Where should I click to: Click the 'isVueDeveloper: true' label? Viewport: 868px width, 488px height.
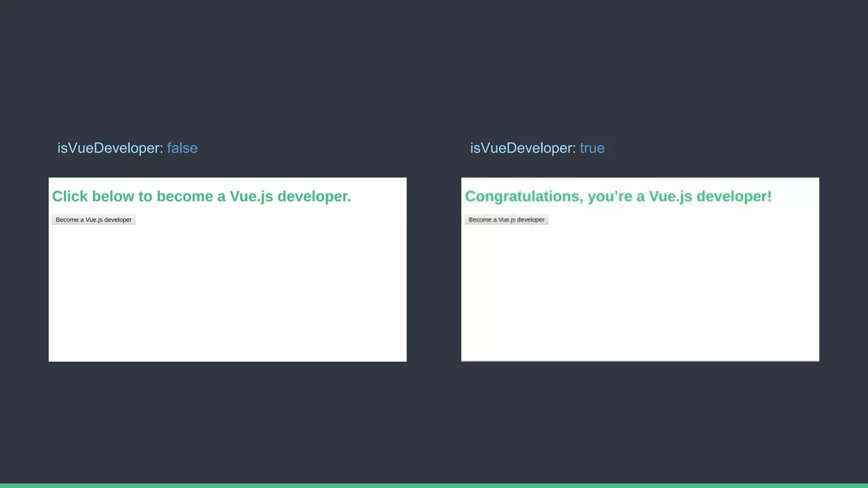click(x=537, y=148)
